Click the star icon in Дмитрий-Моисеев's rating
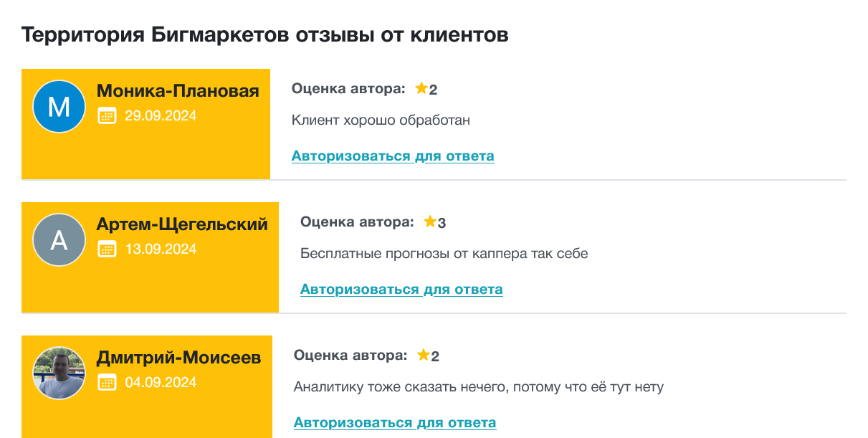The width and height of the screenshot is (868, 438). click(424, 355)
